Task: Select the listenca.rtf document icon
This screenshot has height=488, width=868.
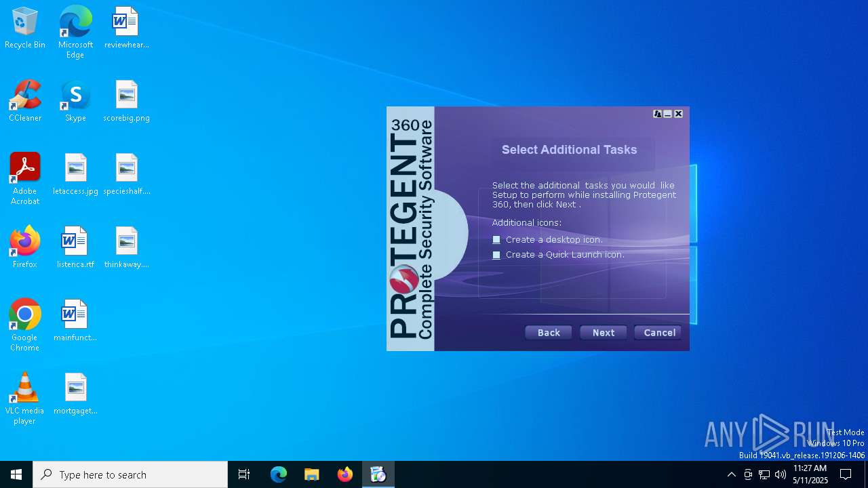Action: tap(75, 248)
